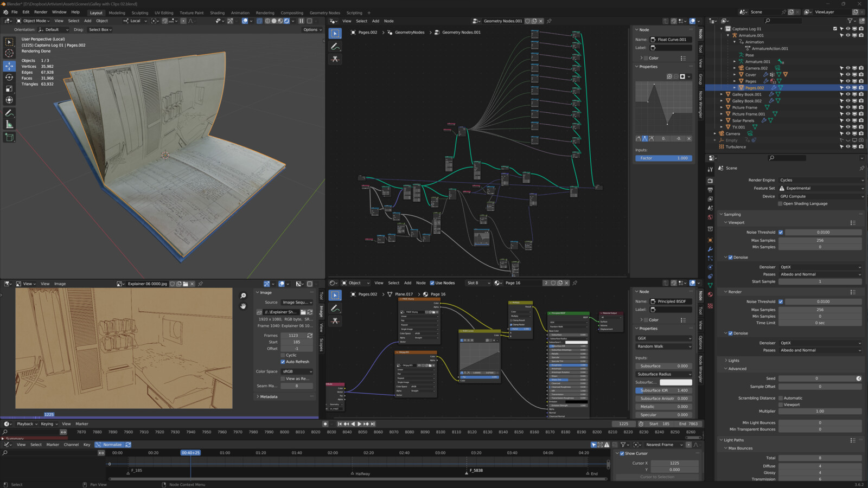
Task: Switch viewport to solid shading mode
Action: (x=273, y=21)
